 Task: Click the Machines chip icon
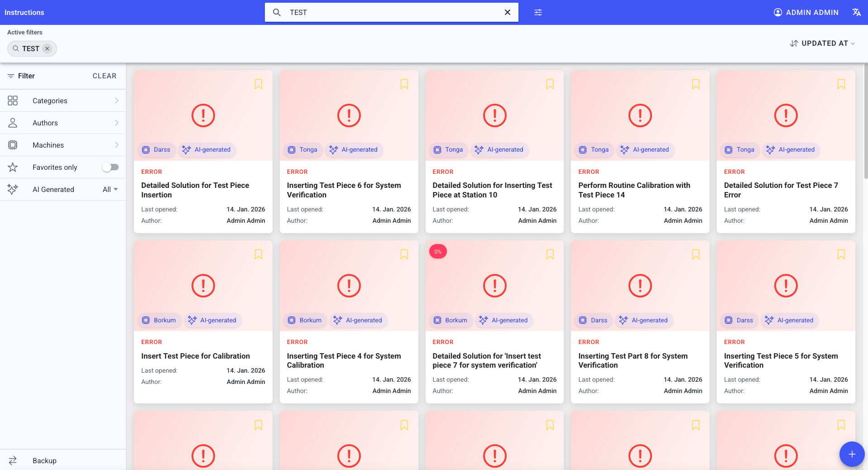click(x=13, y=145)
